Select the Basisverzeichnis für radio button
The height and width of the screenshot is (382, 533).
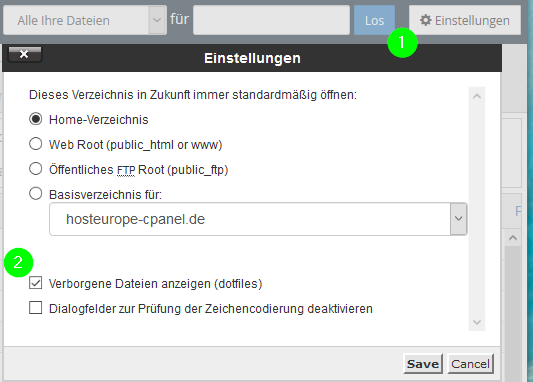click(36, 194)
